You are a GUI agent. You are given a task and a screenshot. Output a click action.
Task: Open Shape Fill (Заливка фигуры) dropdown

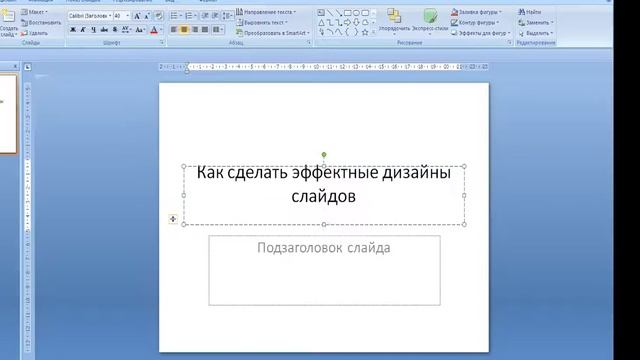pyautogui.click(x=477, y=12)
